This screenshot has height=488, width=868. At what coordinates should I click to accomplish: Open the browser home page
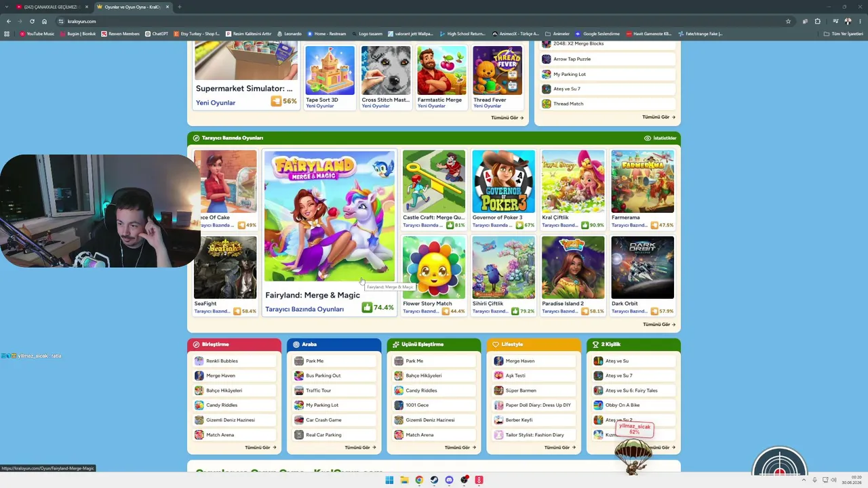click(45, 21)
